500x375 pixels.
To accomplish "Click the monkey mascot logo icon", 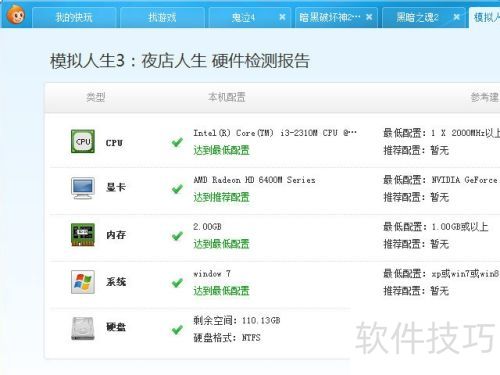I will click(16, 14).
